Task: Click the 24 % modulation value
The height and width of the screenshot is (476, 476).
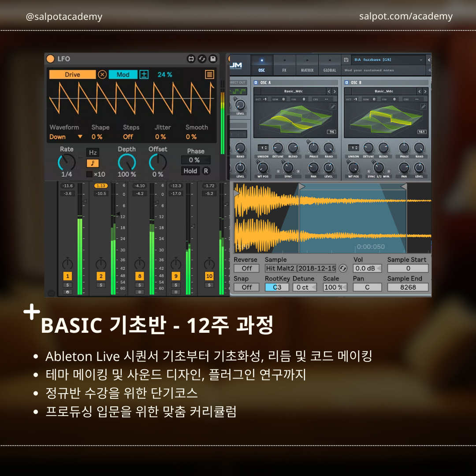Action: pyautogui.click(x=165, y=74)
